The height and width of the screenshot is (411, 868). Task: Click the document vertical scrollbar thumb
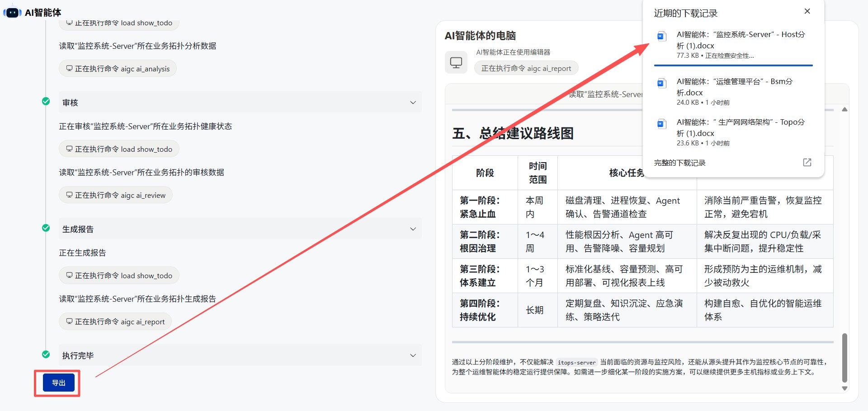[844, 358]
